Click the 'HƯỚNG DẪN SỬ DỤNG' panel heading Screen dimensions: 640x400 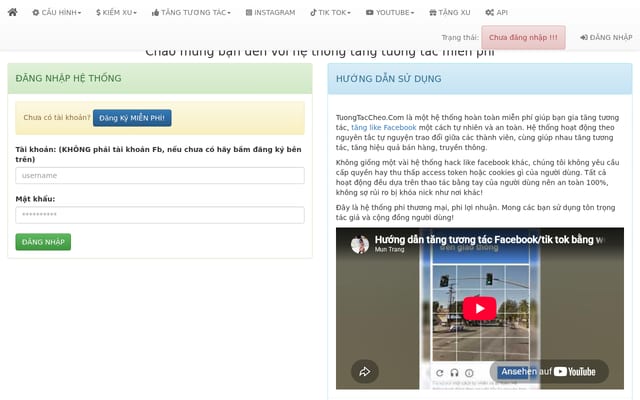pyautogui.click(x=389, y=79)
